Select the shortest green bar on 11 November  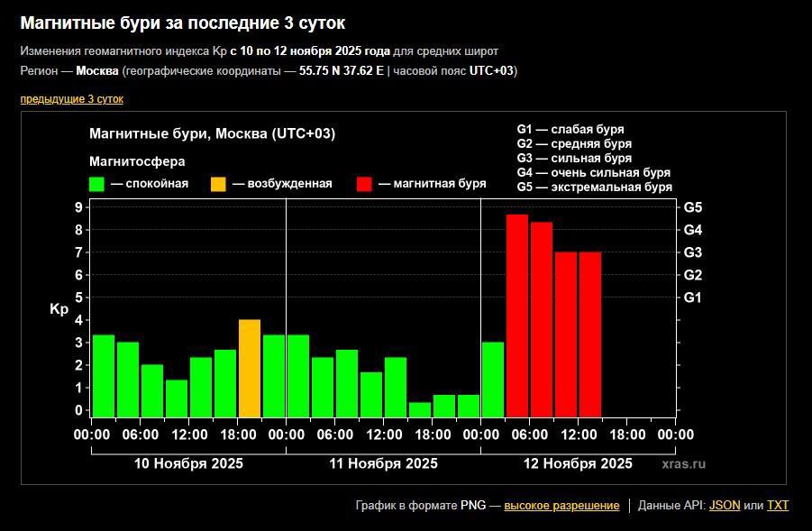point(420,409)
